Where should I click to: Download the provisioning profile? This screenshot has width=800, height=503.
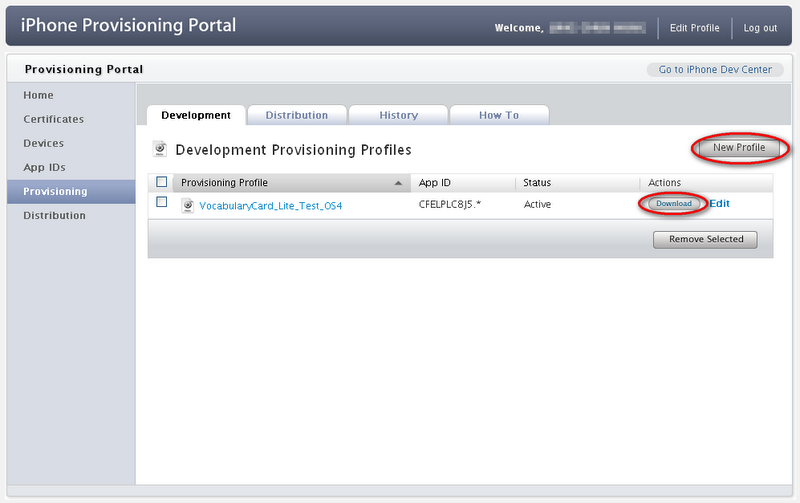coord(673,203)
